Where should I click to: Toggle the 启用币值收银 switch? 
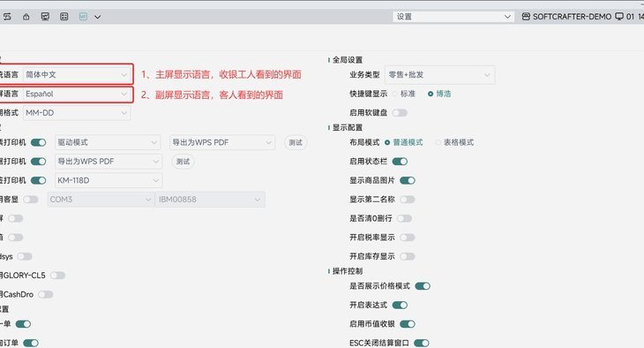408,324
